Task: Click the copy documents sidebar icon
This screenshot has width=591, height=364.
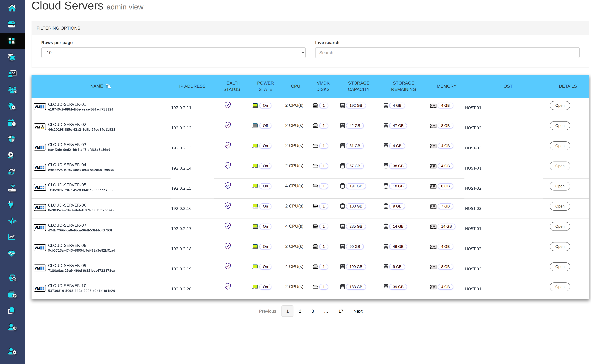Action: pos(11,311)
